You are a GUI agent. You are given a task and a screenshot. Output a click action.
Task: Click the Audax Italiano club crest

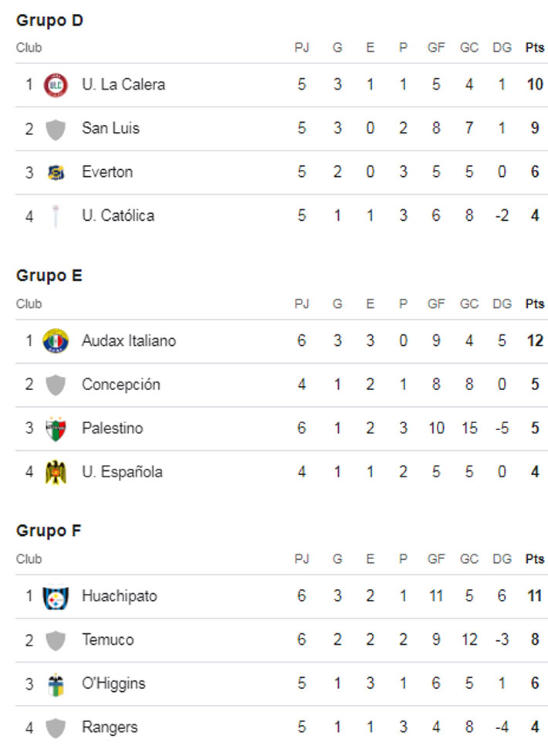coord(56,341)
